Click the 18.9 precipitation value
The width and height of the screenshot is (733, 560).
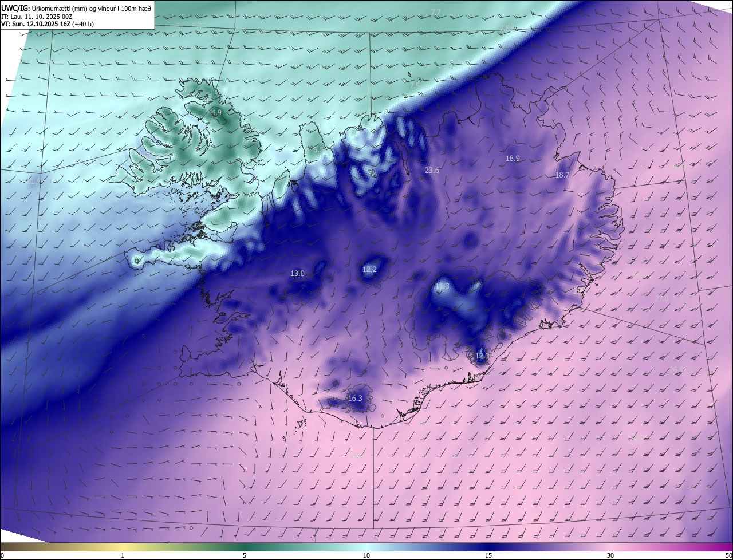513,158
